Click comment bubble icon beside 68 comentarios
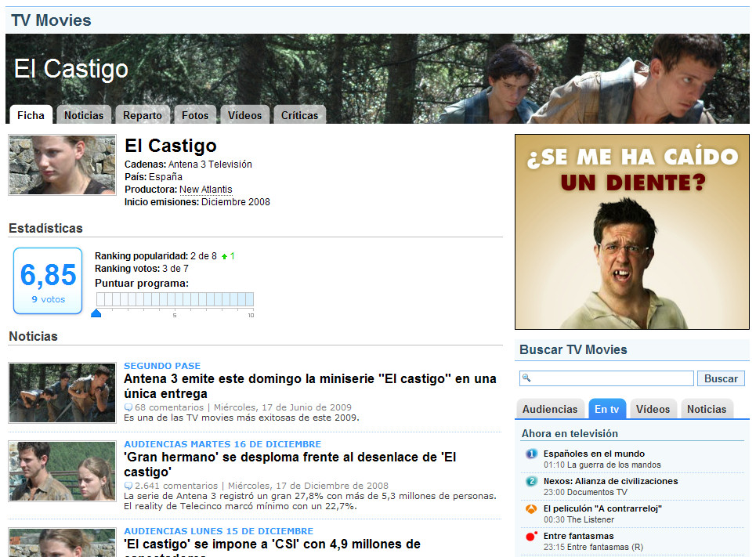Viewport: 756px width, 557px height. [x=128, y=407]
